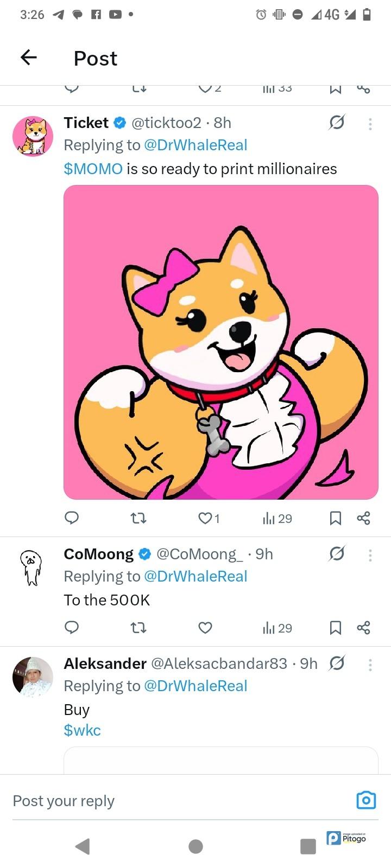Open Ticket's profile avatar
This screenshot has width=391, height=868.
pyautogui.click(x=33, y=136)
